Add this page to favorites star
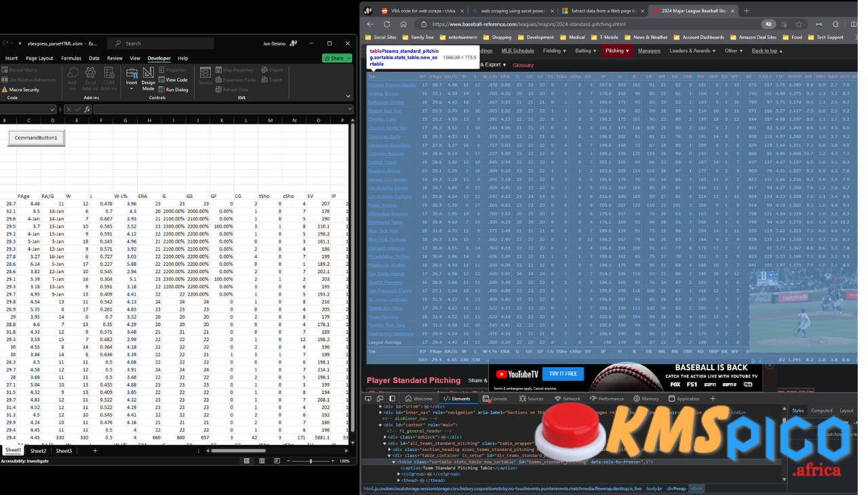The width and height of the screenshot is (868, 495). (x=799, y=24)
